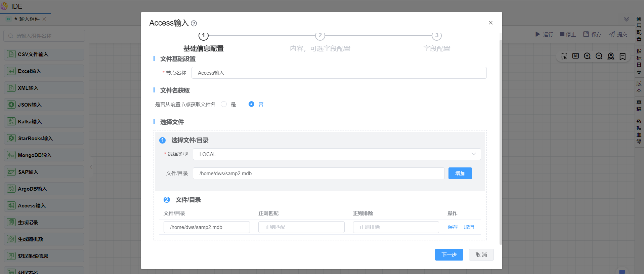
Task: Select the 是 radio option
Action: click(224, 104)
